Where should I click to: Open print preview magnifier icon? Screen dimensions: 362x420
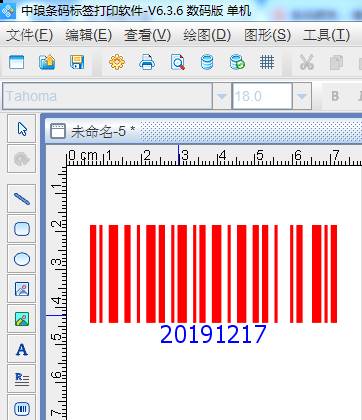pos(177,62)
